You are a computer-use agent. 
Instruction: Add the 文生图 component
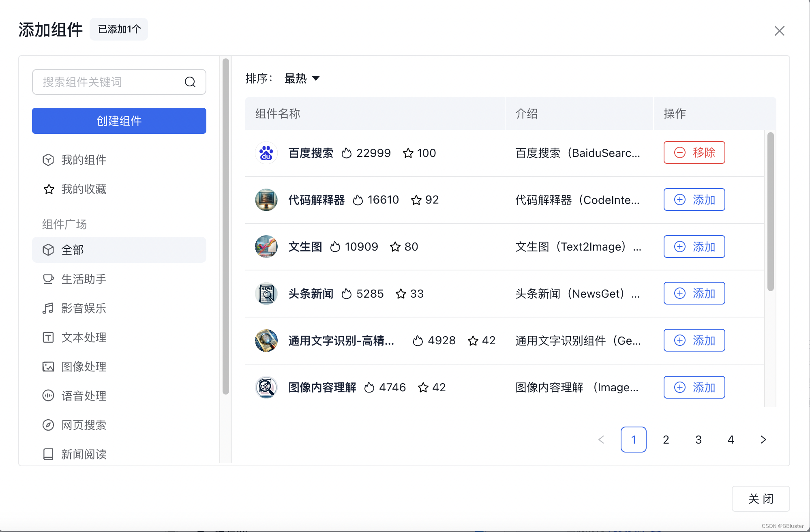(x=694, y=247)
